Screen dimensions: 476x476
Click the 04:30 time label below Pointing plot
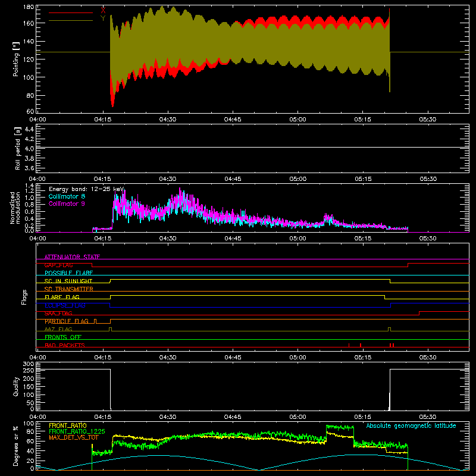tap(168, 120)
